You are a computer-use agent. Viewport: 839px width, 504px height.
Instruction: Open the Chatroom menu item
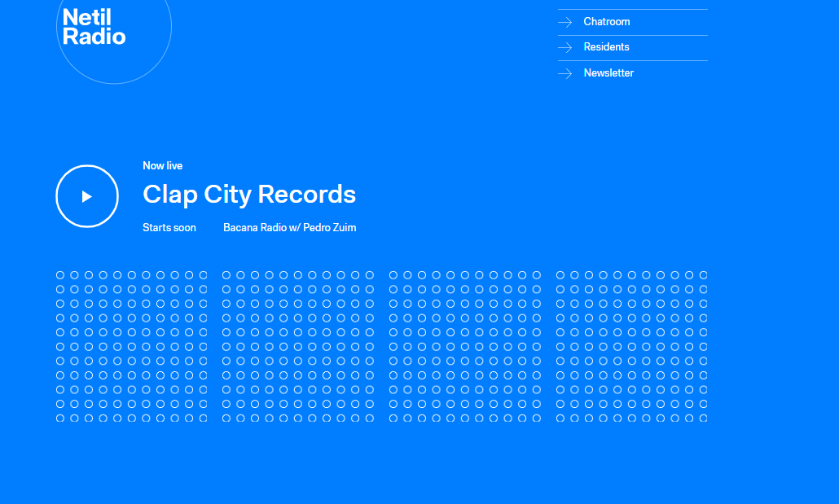coord(607,22)
